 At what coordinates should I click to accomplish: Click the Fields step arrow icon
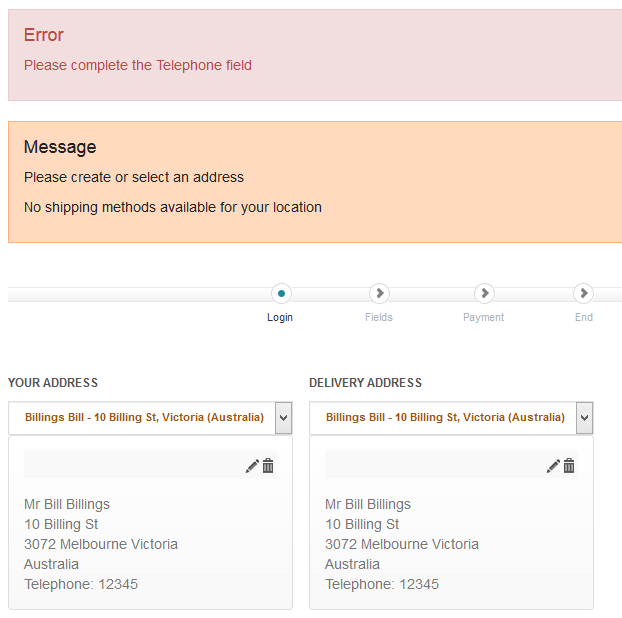tap(379, 294)
